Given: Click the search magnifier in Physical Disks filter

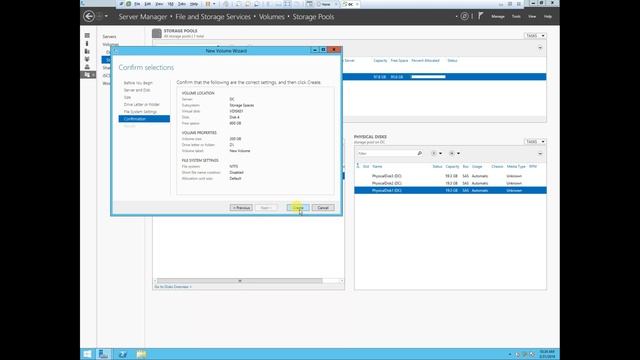Looking at the screenshot, I should tap(420, 153).
